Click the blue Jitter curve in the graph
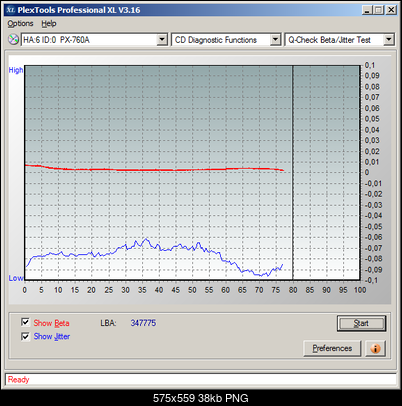The width and height of the screenshot is (402, 406). tap(154, 257)
